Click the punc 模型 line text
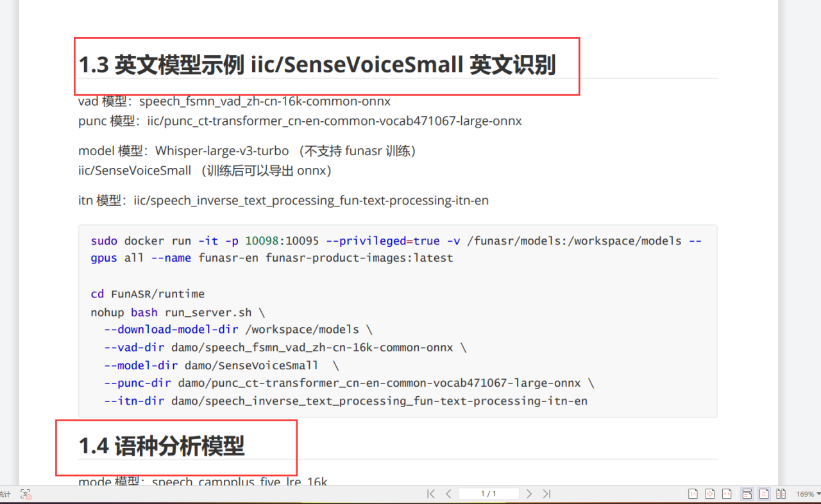821x504 pixels. [x=300, y=121]
